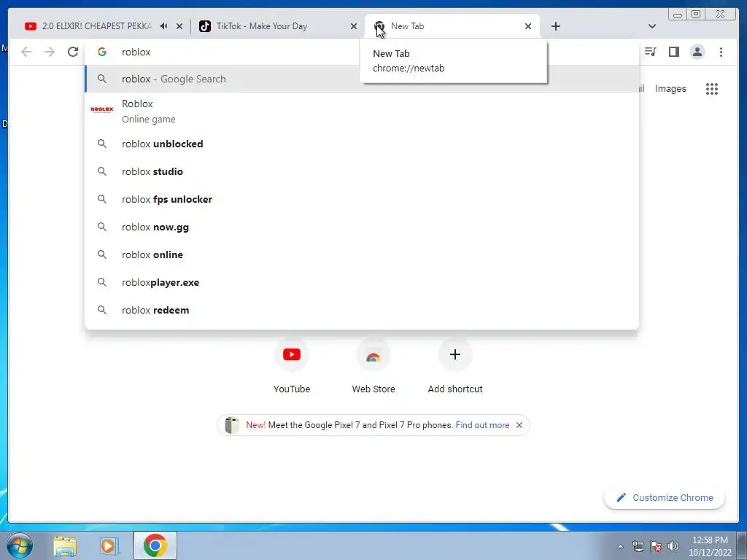The image size is (747, 560).
Task: Select 'roblox - Google Search' suggestion
Action: point(362,79)
